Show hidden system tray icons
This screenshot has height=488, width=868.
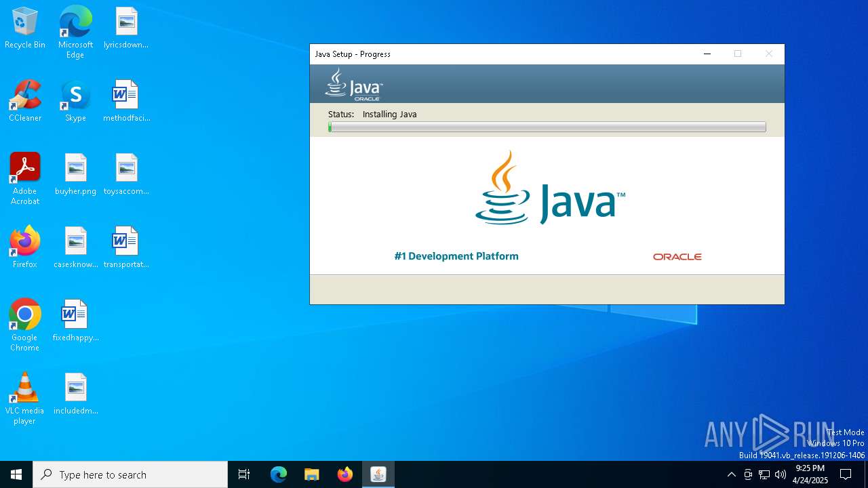[x=731, y=474]
